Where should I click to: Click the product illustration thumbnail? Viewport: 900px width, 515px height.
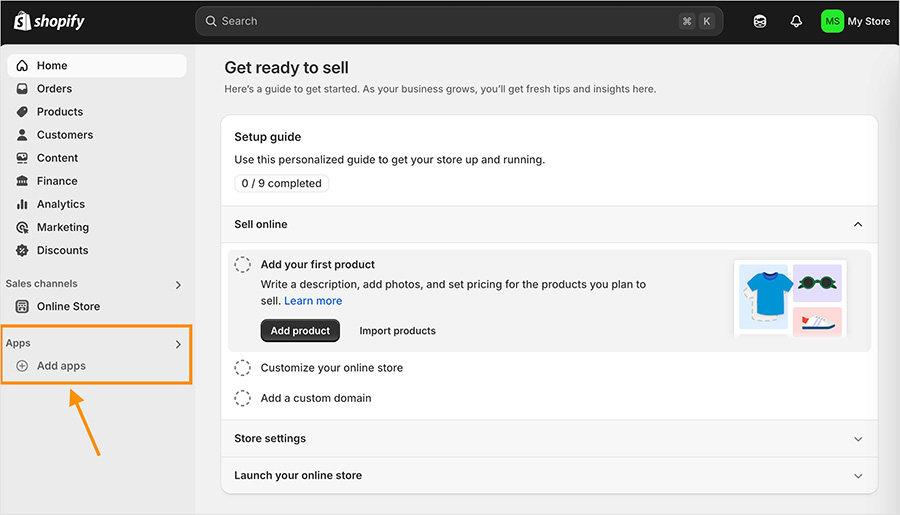[x=790, y=299]
